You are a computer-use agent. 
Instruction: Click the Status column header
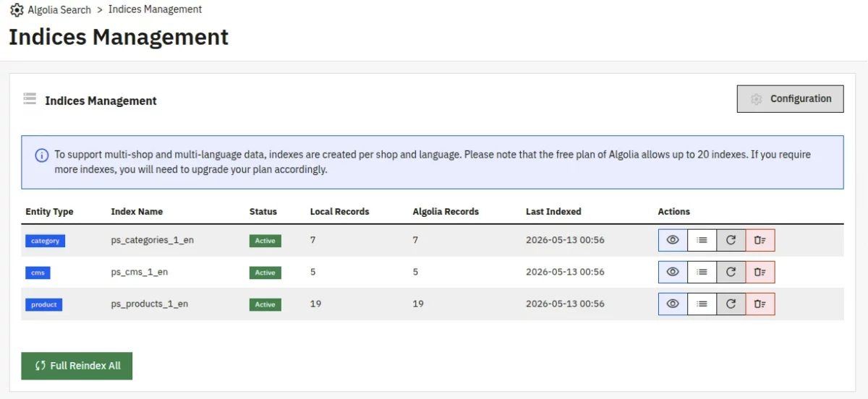pos(263,212)
